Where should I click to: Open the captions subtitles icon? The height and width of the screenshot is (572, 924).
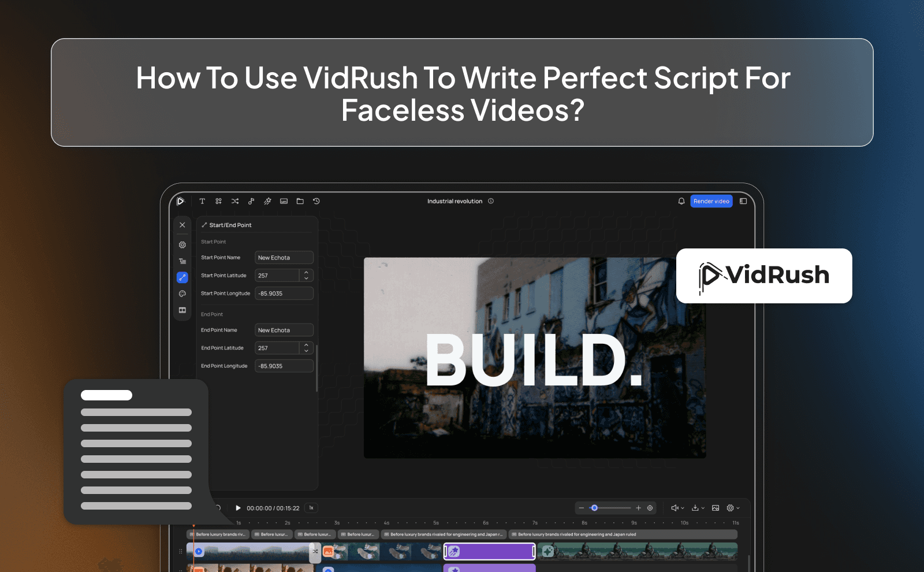284,201
